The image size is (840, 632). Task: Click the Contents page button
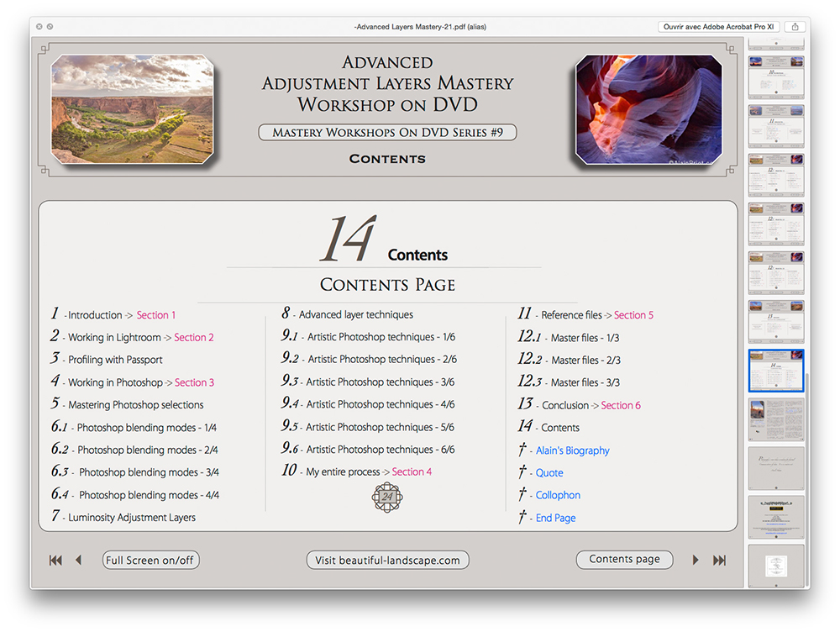pos(625,559)
